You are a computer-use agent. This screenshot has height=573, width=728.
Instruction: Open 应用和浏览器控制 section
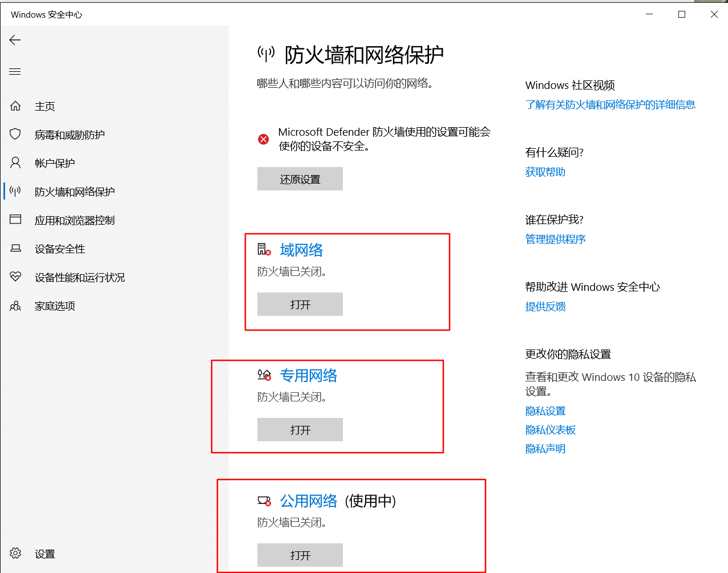[75, 220]
